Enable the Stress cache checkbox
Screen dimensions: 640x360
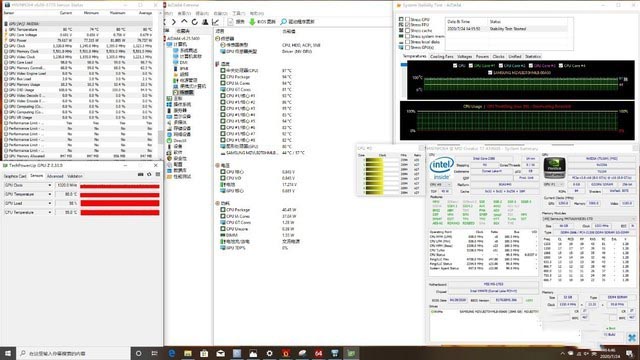[407, 31]
